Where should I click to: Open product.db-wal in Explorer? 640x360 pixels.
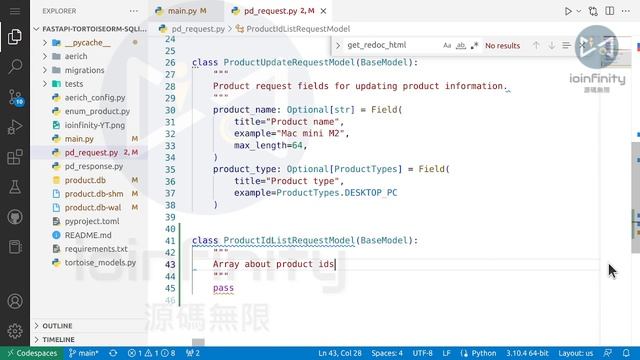click(90, 207)
